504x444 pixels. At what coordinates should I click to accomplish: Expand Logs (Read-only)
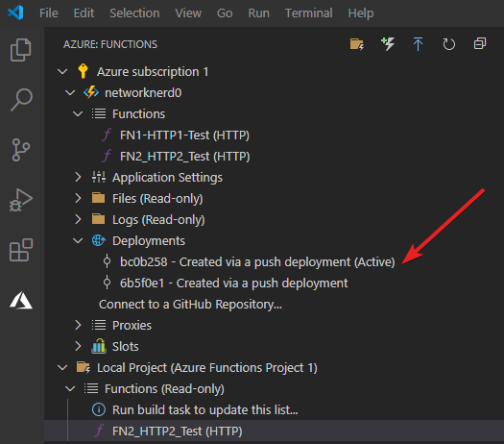pos(78,219)
